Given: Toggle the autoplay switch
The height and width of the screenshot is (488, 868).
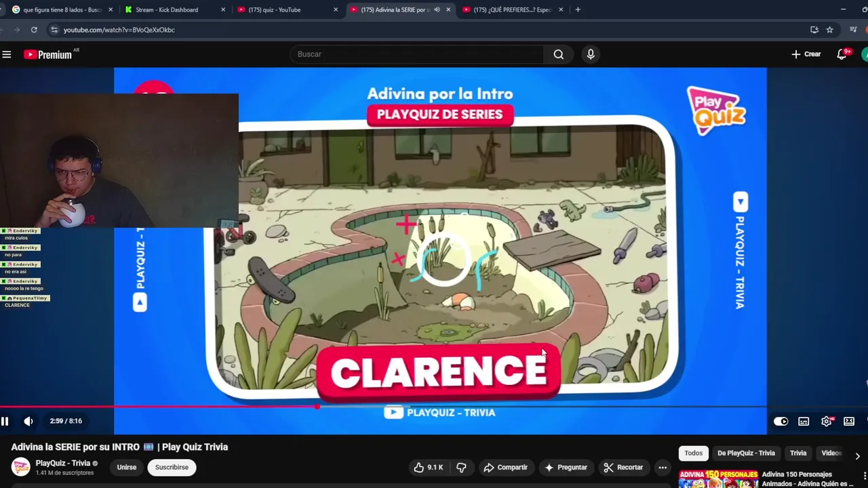Looking at the screenshot, I should tap(781, 421).
